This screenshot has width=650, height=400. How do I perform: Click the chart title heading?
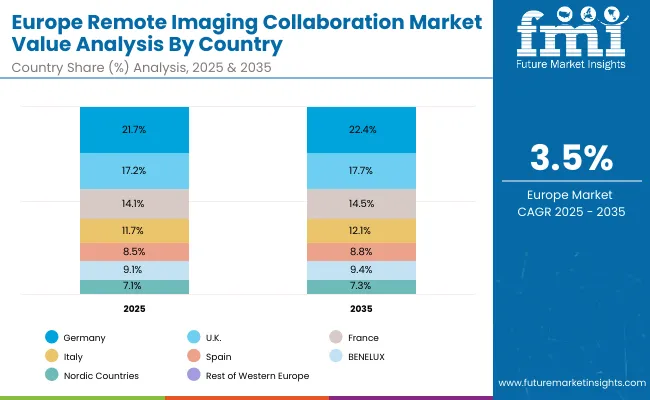click(247, 33)
